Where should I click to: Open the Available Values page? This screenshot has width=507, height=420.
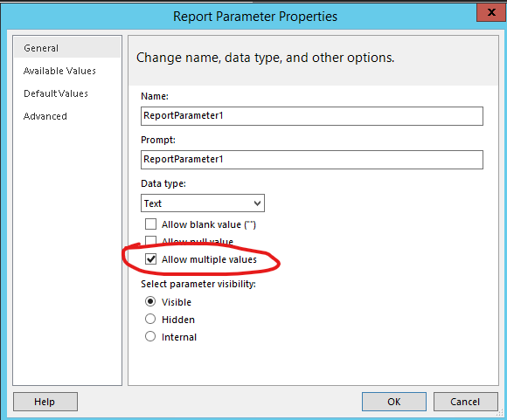[59, 71]
